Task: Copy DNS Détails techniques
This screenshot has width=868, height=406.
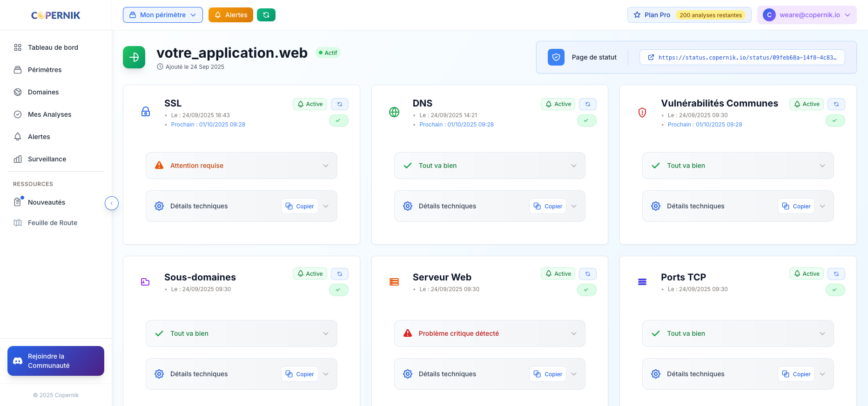Action: click(x=548, y=206)
